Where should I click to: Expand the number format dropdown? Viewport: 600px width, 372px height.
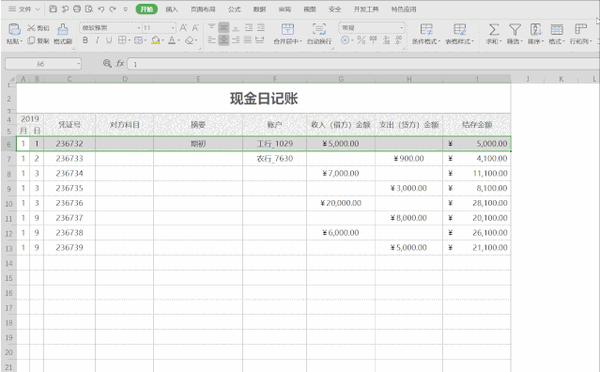[x=401, y=28]
